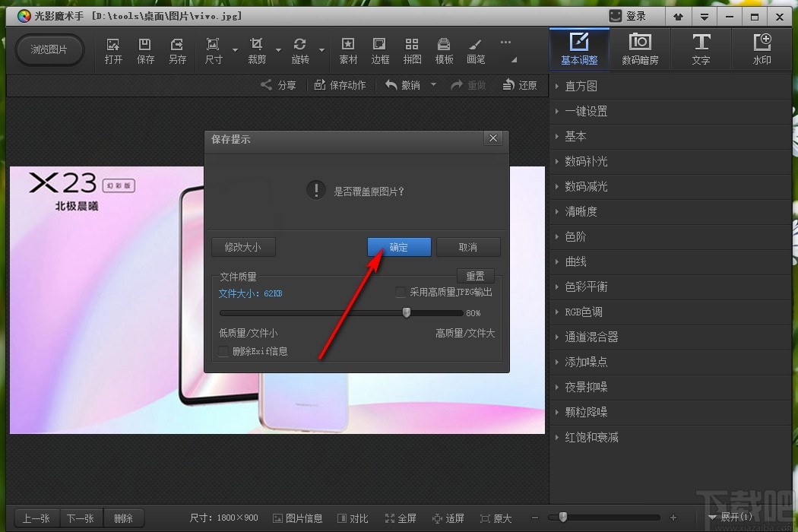This screenshot has width=798, height=532.
Task: Select the 画笔 brush tool
Action: click(x=475, y=51)
